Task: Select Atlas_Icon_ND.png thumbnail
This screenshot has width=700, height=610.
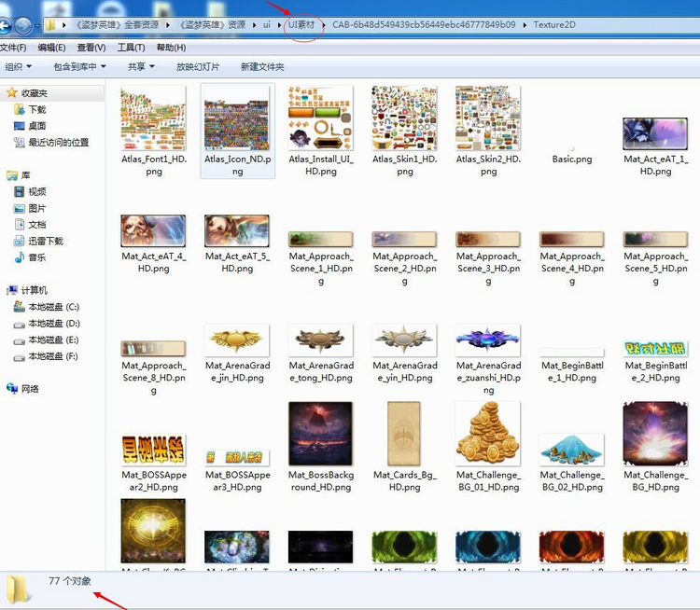Action: coord(237,118)
